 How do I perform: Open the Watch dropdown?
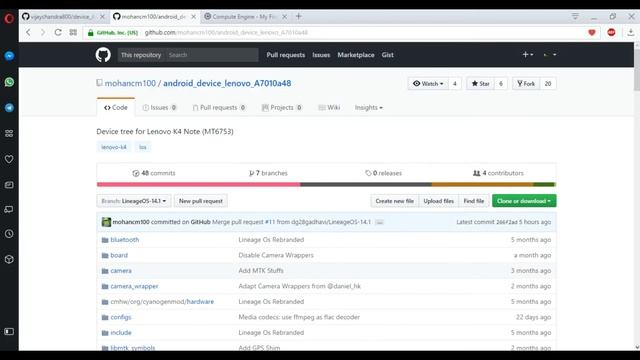(428, 84)
